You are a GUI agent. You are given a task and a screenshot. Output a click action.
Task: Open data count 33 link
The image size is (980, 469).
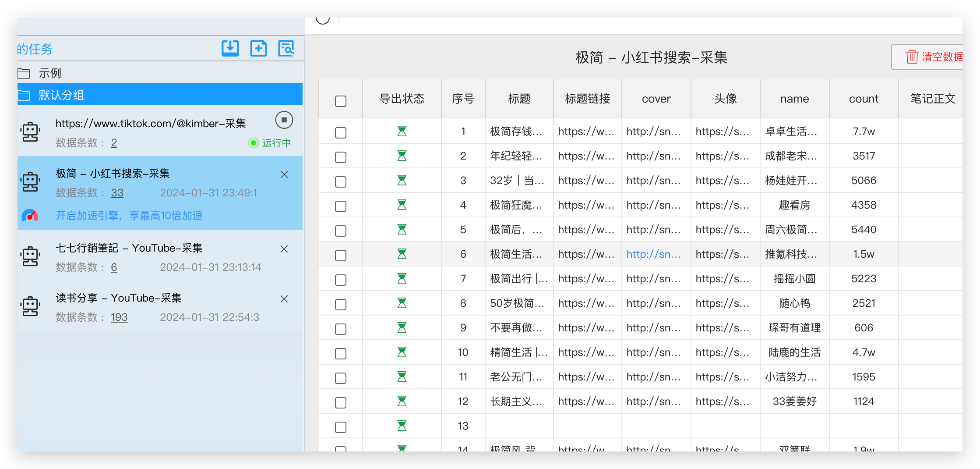point(117,193)
